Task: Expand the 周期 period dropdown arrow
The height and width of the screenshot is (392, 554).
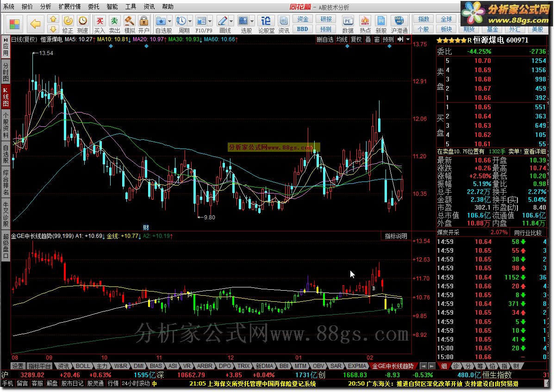Action: coord(190,21)
